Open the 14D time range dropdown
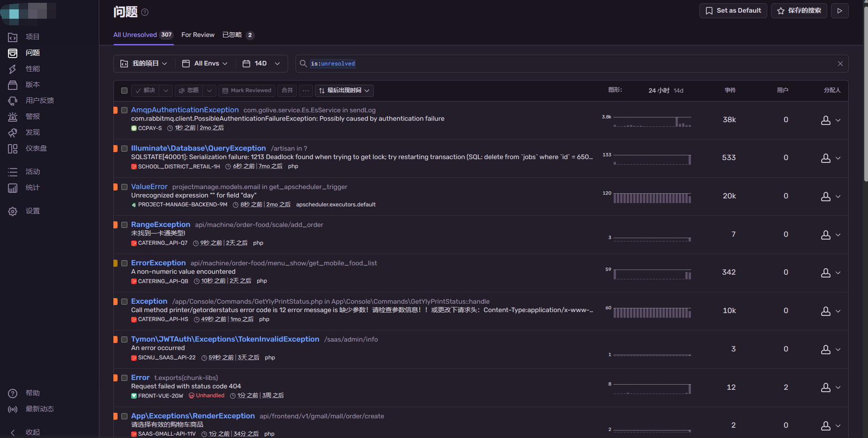The height and width of the screenshot is (438, 868). 261,64
